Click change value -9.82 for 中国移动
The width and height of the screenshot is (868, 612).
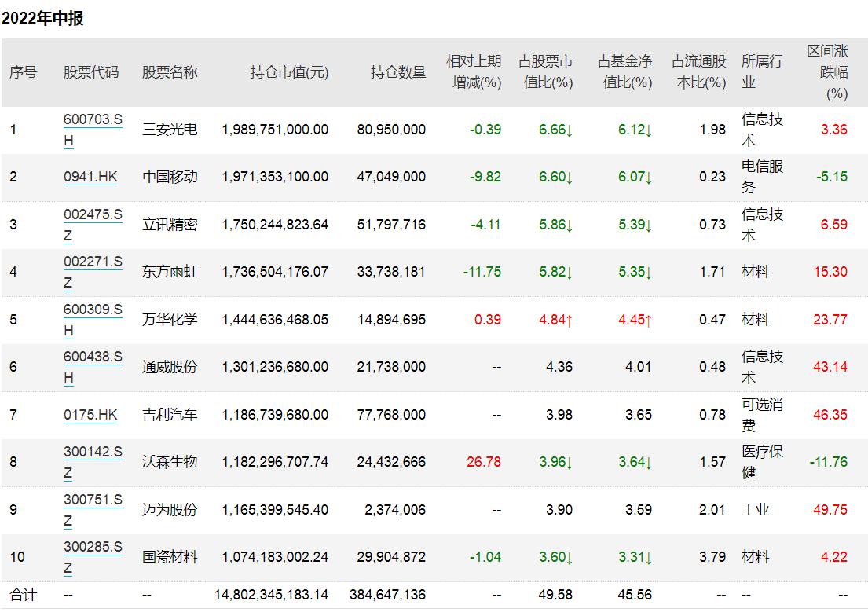click(x=485, y=177)
